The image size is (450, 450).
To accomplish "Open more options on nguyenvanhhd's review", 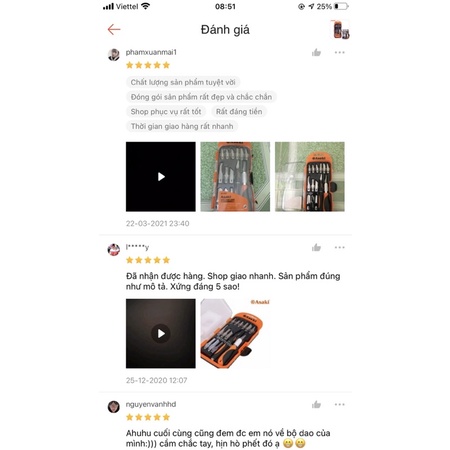I will (339, 404).
